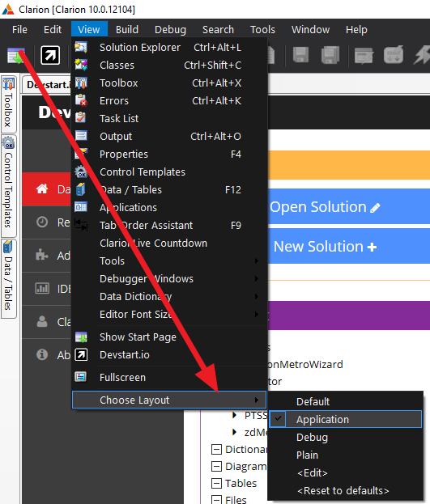The height and width of the screenshot is (504, 430).
Task: Click the Devstart.io menu icon
Action: 81,354
